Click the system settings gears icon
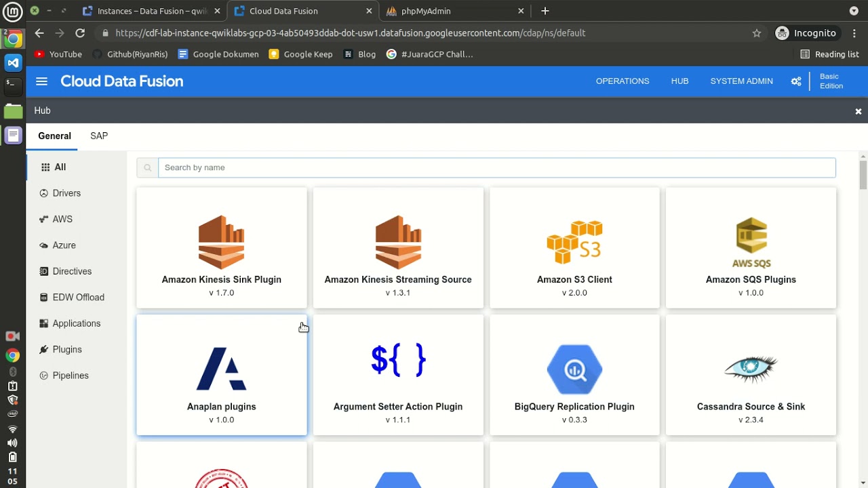868x488 pixels. 796,81
